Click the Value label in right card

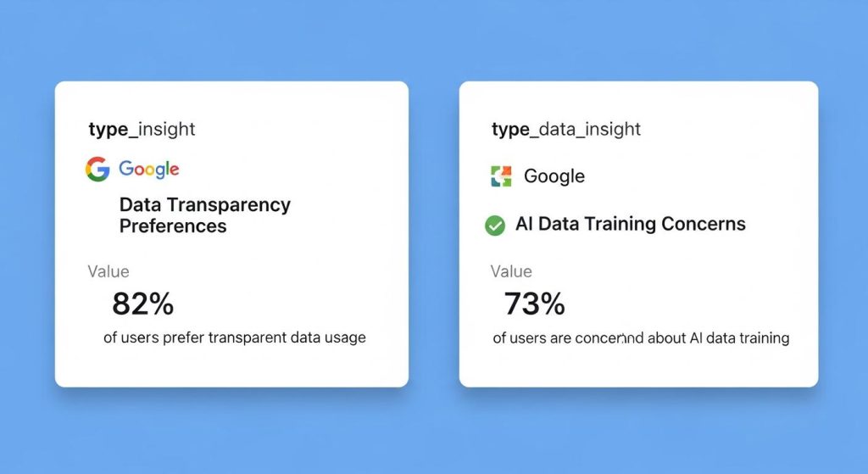[511, 271]
